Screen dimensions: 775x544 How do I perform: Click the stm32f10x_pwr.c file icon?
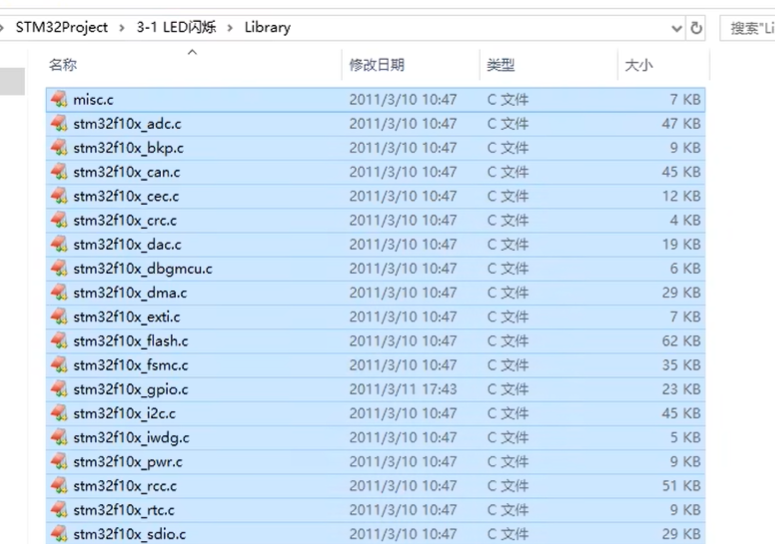(59, 461)
